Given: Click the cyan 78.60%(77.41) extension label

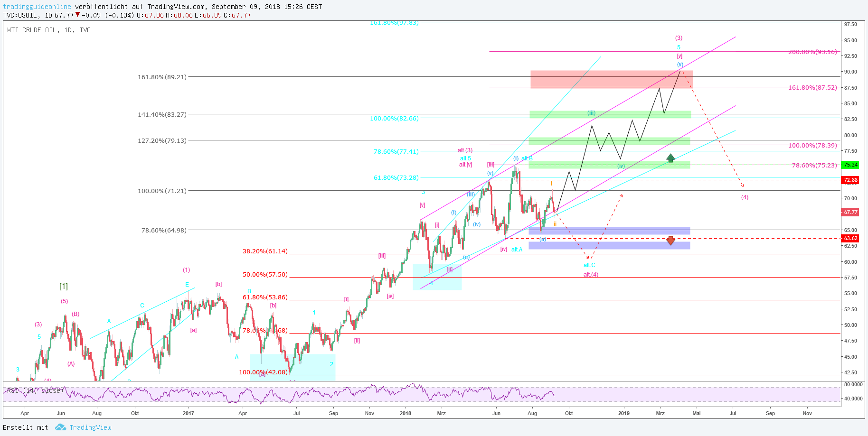Looking at the screenshot, I should [396, 151].
